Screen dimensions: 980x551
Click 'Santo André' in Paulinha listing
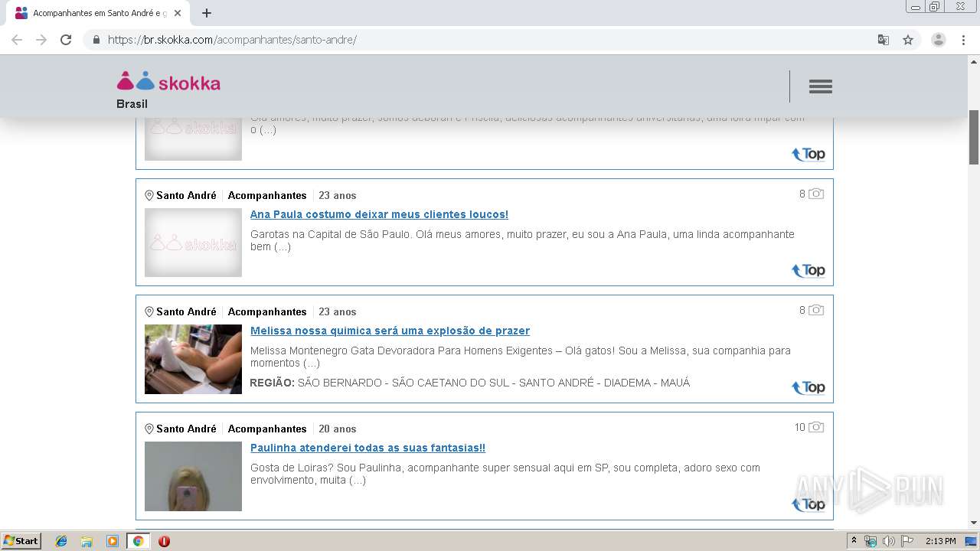186,429
